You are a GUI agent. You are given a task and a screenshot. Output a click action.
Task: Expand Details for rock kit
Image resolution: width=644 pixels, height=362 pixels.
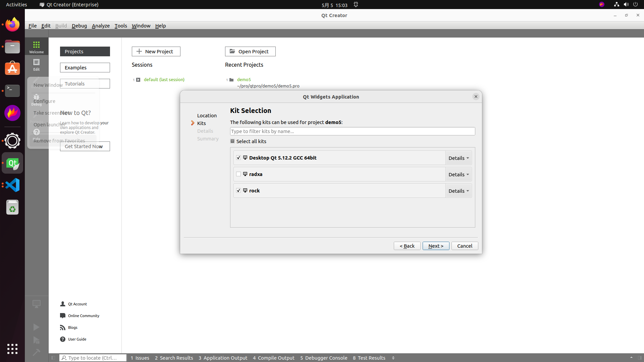[x=458, y=191]
